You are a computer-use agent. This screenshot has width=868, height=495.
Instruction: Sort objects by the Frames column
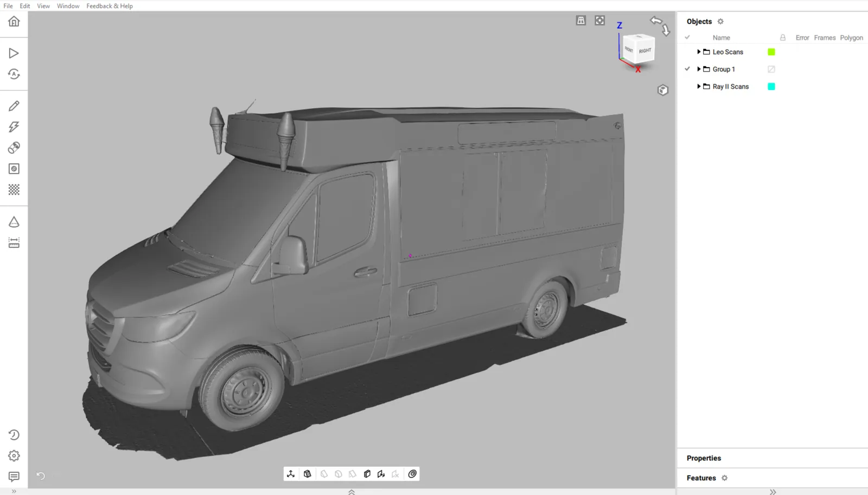tap(825, 38)
